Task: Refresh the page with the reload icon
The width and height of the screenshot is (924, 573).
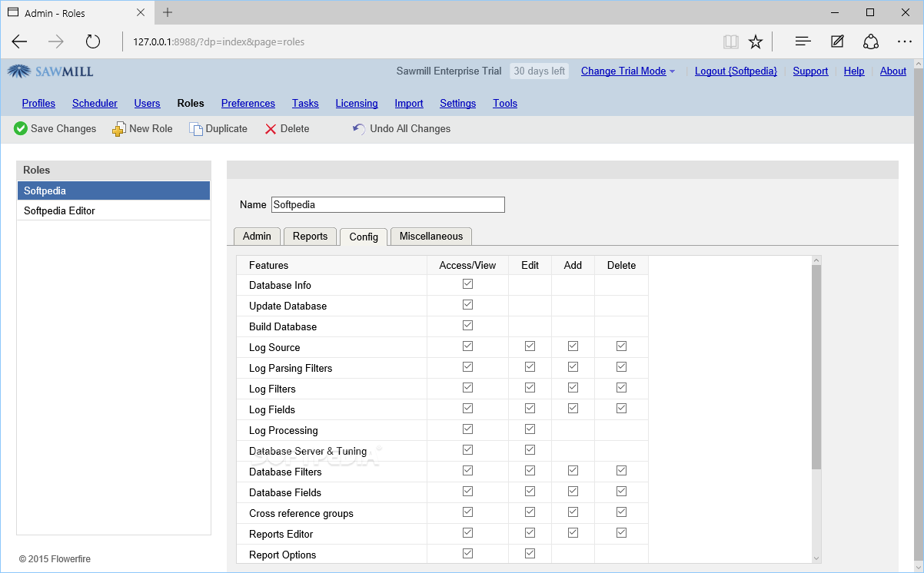Action: [93, 41]
